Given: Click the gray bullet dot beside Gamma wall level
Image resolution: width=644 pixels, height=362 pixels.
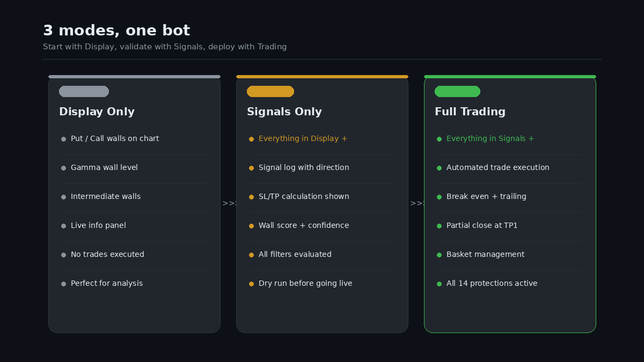Looking at the screenshot, I should click(x=63, y=168).
